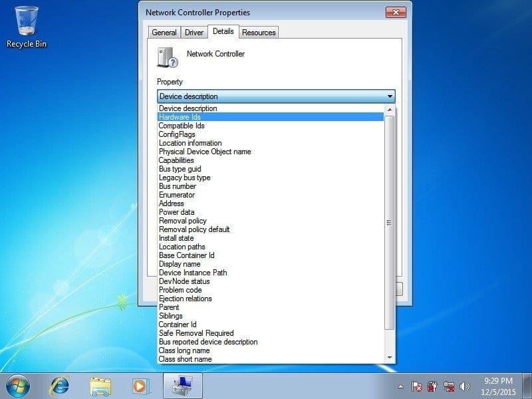The height and width of the screenshot is (399, 532).
Task: Open the taskbar clock showing 9:29 PM
Action: [498, 386]
